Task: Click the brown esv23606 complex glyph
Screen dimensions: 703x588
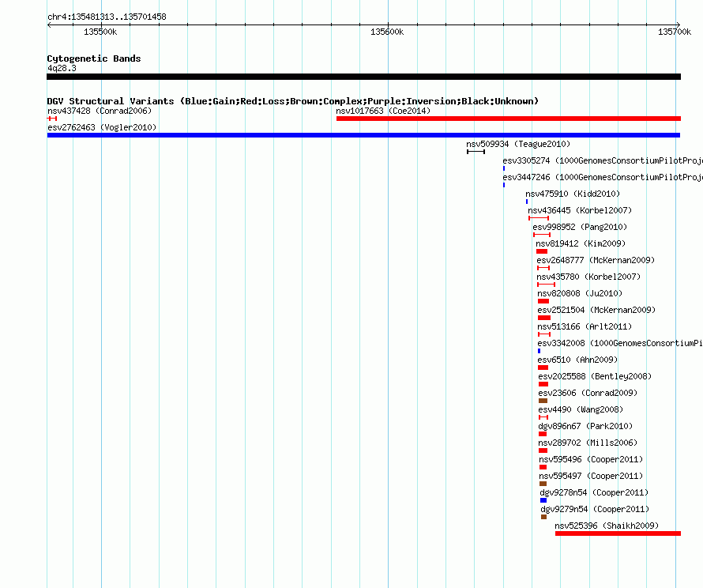Action: (x=543, y=401)
